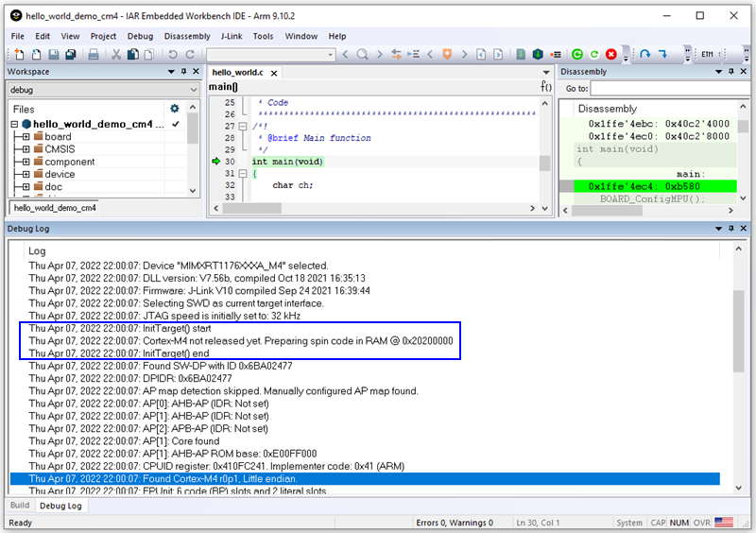Click the red Stop Debugging icon
This screenshot has height=533, width=756.
611,54
